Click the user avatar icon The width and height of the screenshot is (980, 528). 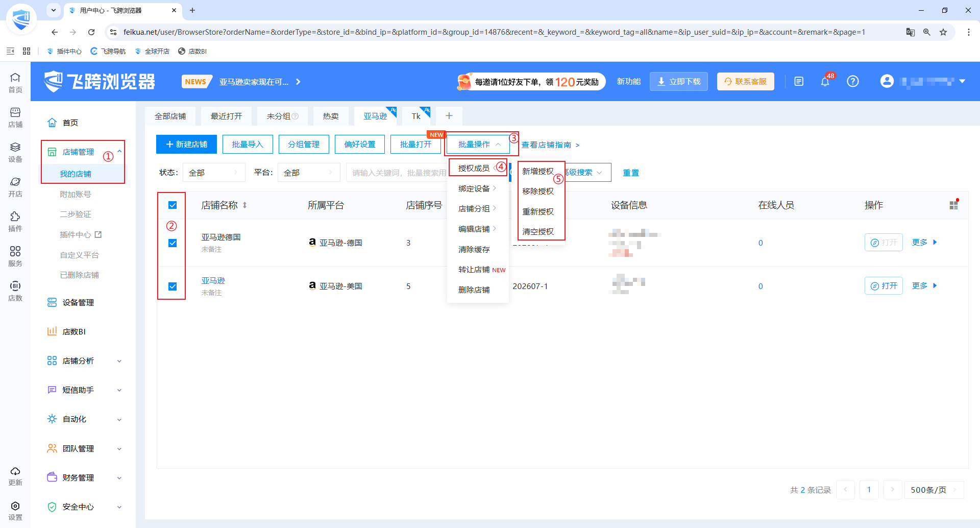(x=887, y=81)
